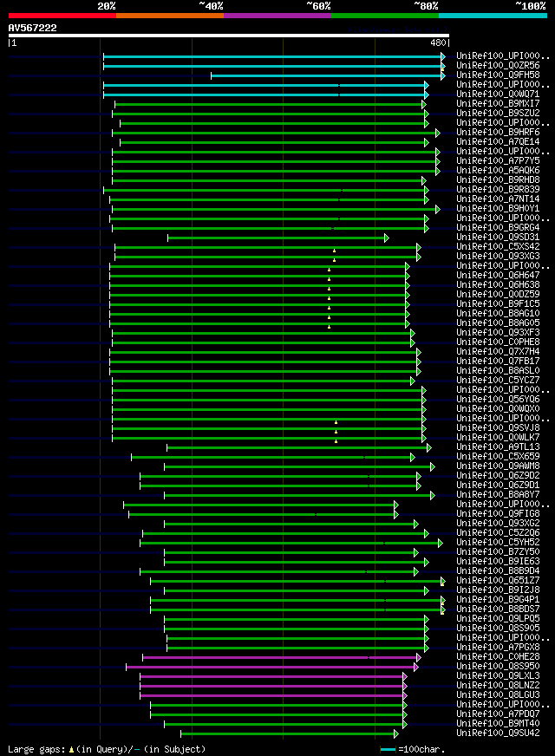
Task: Click the cyan alignment bar for Q9FH58
Action: [x=328, y=75]
